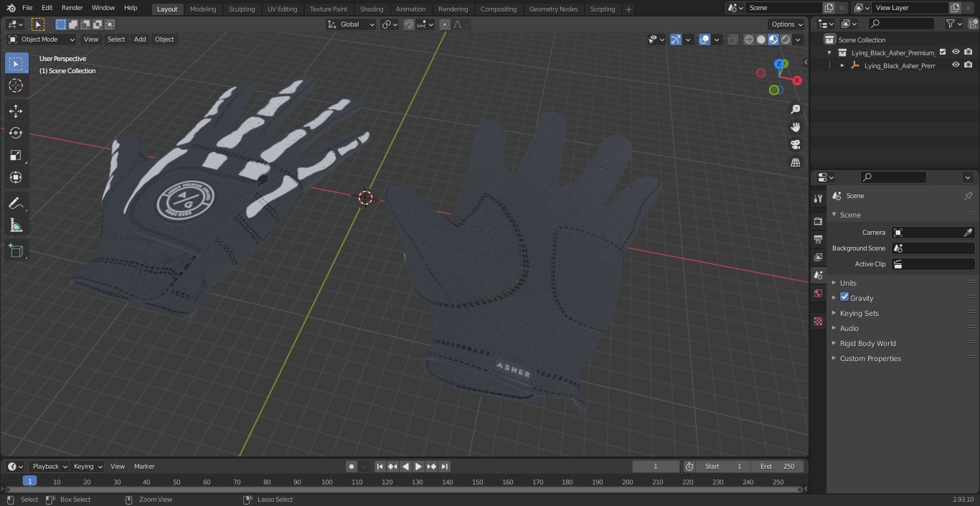This screenshot has width=980, height=506.
Task: Switch to Rendered viewport shading
Action: pos(786,39)
